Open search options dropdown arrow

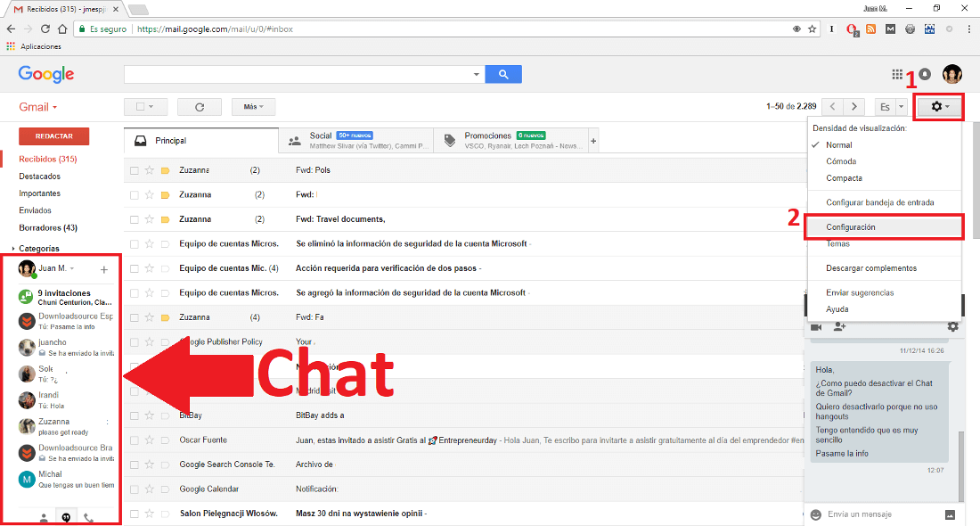pyautogui.click(x=477, y=74)
